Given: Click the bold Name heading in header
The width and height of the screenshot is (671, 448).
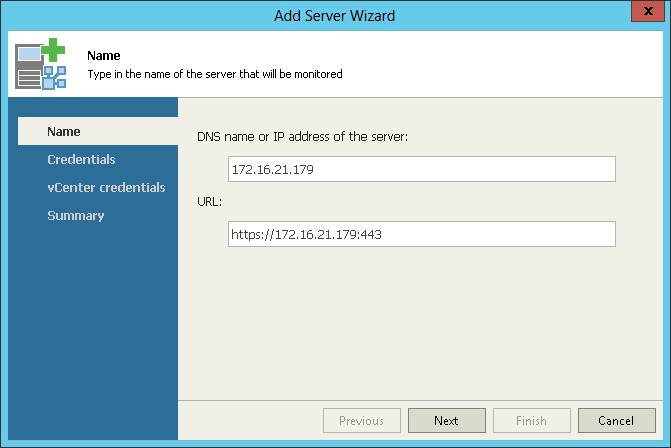Looking at the screenshot, I should 104,56.
